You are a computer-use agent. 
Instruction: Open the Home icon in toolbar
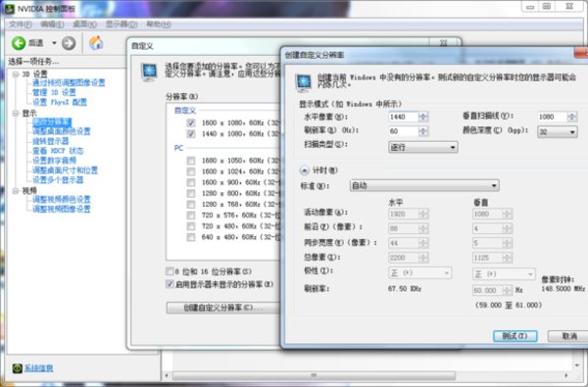coord(96,43)
